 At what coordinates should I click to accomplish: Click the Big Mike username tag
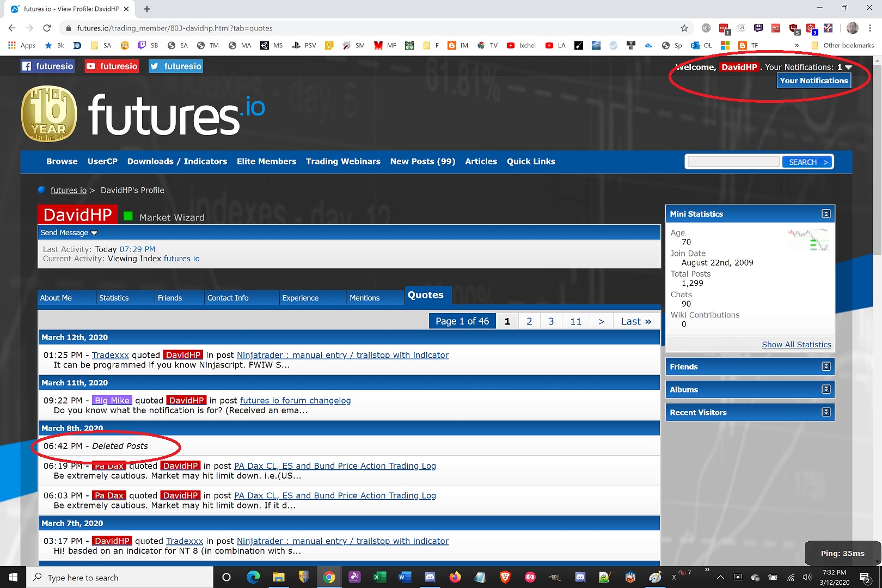[x=112, y=401]
